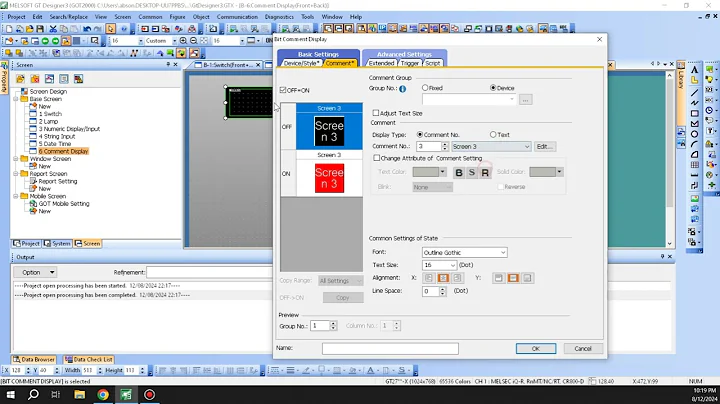Switch to the Device/Style tab

coord(301,63)
